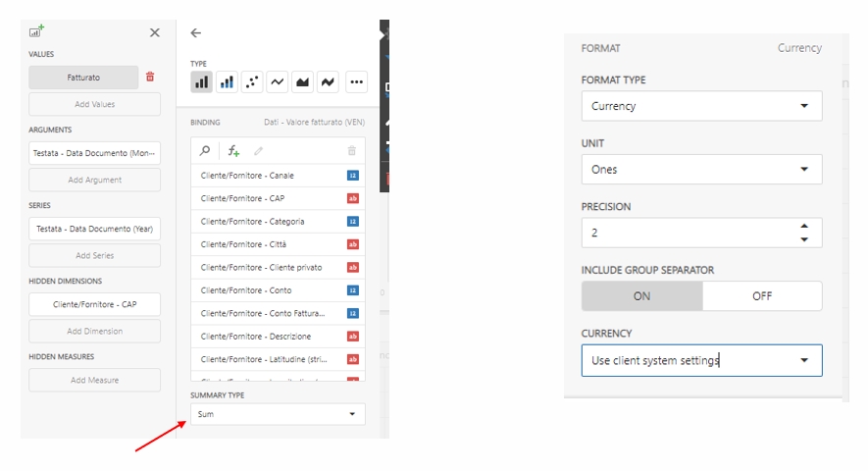Choose the stacked bar chart type

(228, 82)
